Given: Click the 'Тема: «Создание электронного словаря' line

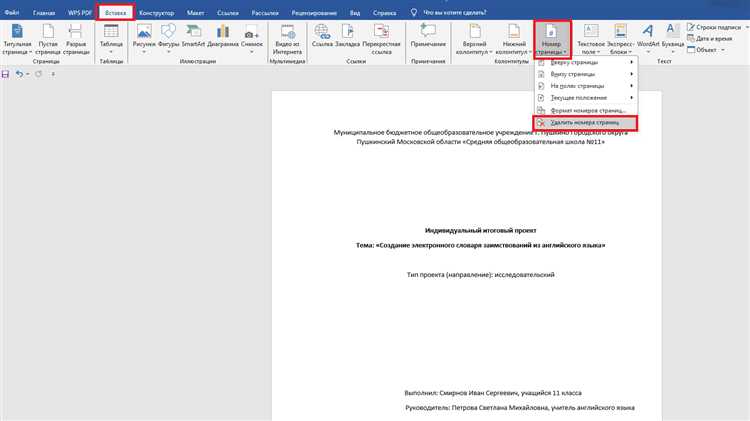Looking at the screenshot, I should tap(480, 245).
